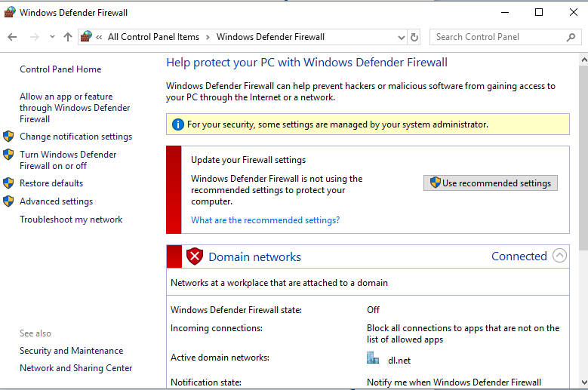Viewport: 588px width, 390px height.
Task: Click Help protect your PC page heading
Action: 306,63
